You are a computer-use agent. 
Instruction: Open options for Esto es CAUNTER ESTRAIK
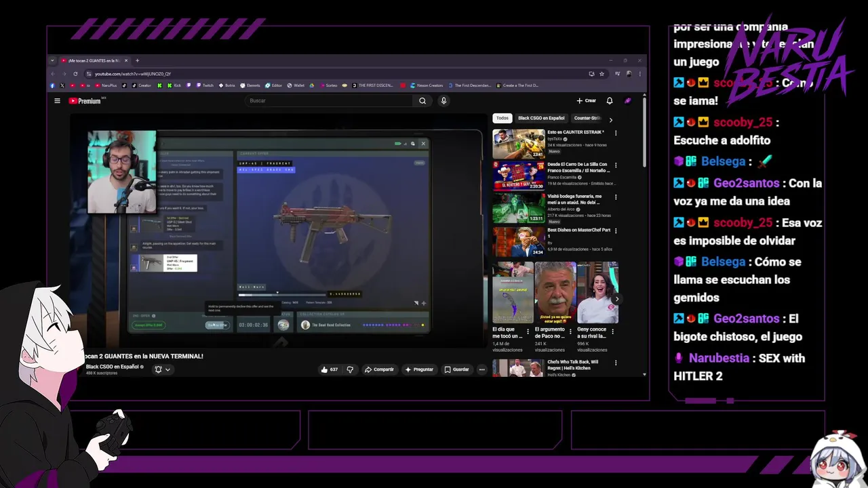(x=616, y=133)
